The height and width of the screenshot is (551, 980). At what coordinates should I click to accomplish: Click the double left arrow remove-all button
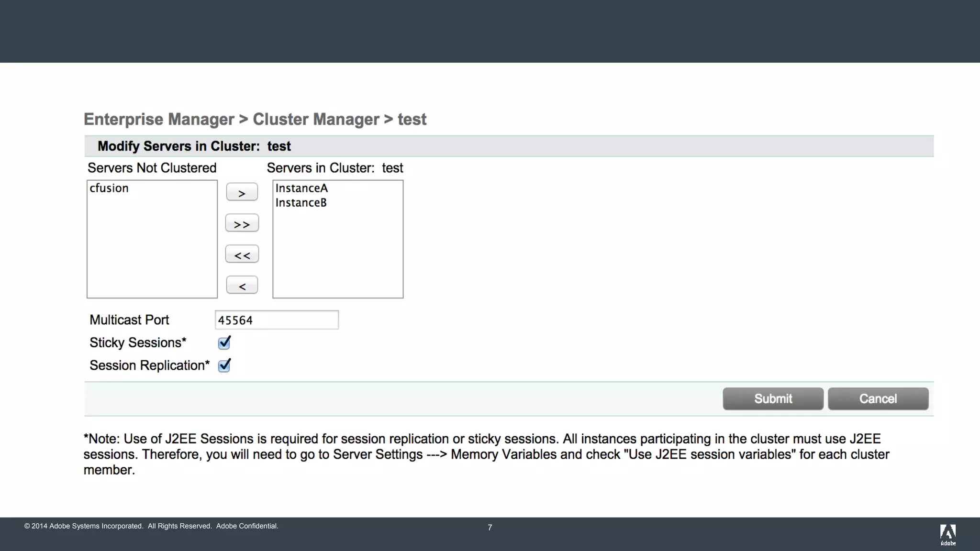[242, 254]
